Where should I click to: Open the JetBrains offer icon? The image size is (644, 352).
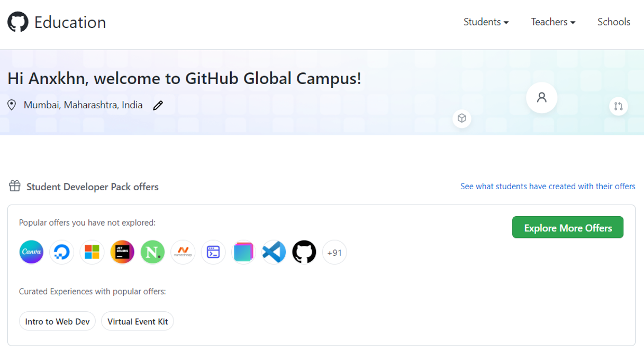(x=122, y=252)
